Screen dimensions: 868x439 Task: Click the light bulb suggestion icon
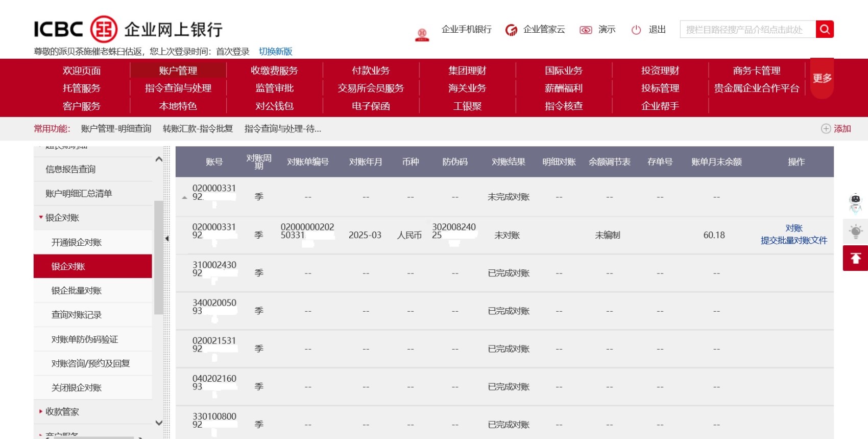[855, 232]
